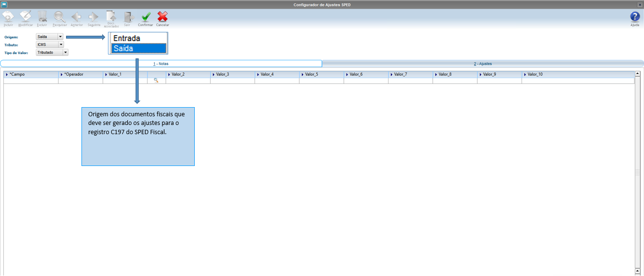Click the application icon in title bar
The width and height of the screenshot is (644, 276).
pyautogui.click(x=4, y=4)
